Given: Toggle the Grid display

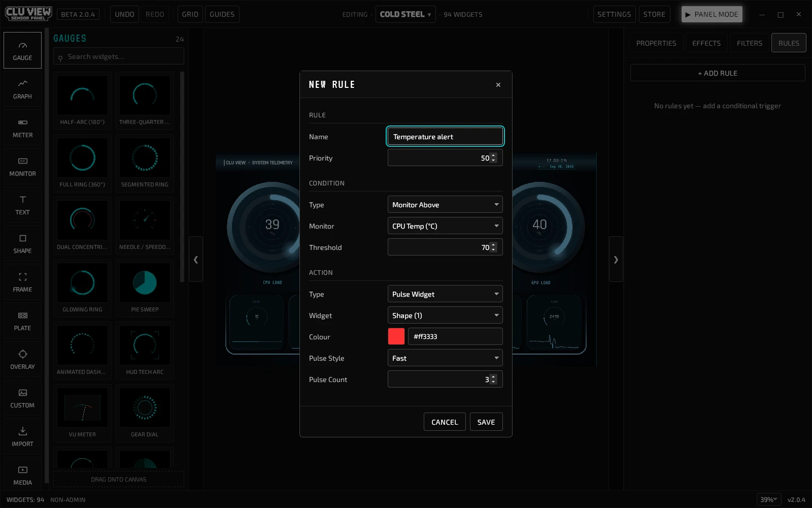Looking at the screenshot, I should click(x=190, y=14).
